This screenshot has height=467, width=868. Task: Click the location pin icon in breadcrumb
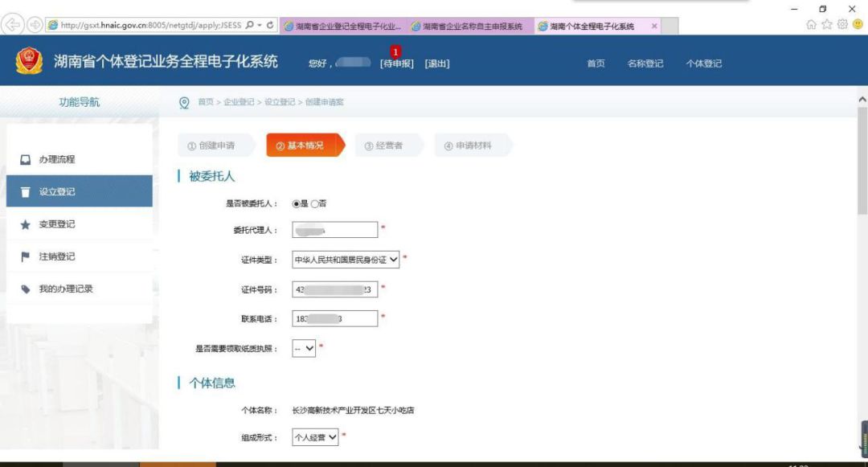(x=184, y=103)
